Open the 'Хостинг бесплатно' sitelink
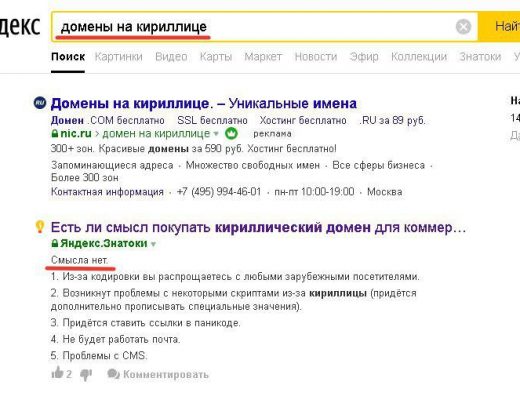Image resolution: width=520 pixels, height=400 pixels. pyautogui.click(x=303, y=120)
